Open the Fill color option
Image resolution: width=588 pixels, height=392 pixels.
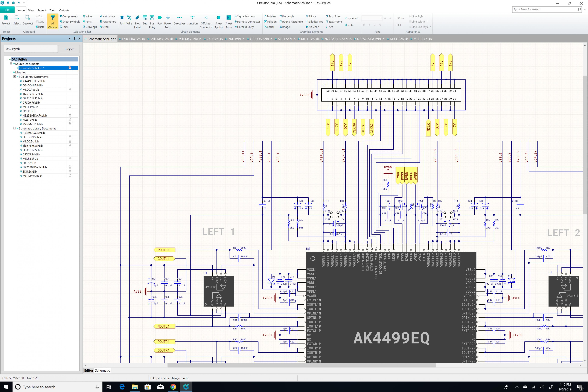(400, 25)
